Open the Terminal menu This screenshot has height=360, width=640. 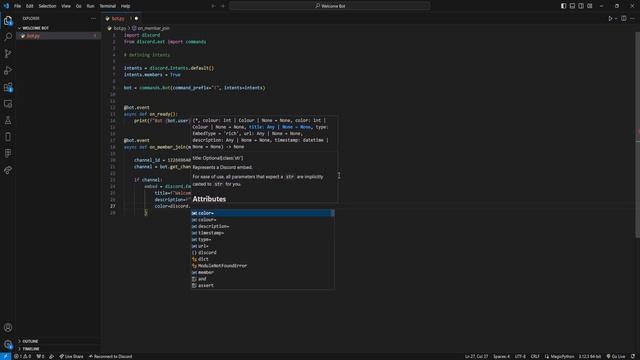(x=108, y=6)
